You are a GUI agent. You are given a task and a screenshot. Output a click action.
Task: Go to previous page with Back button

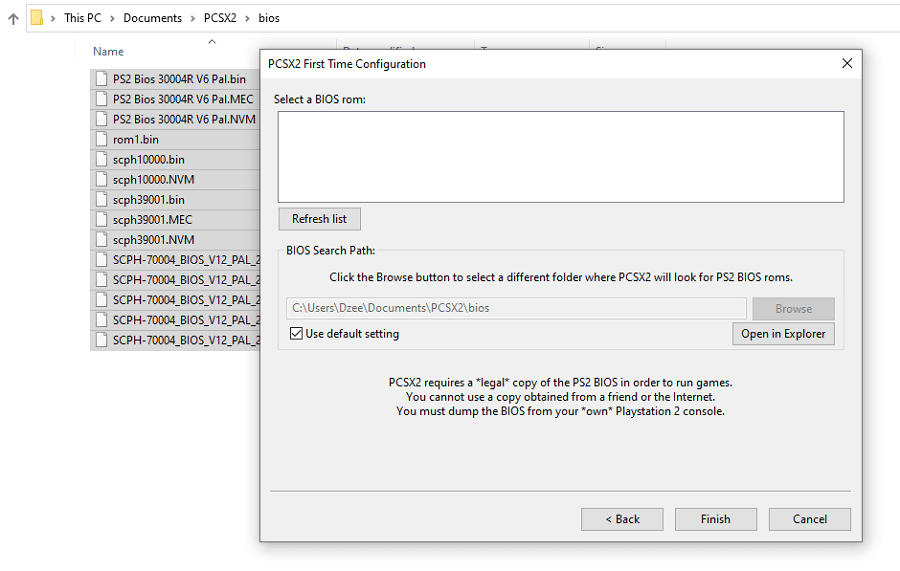click(622, 519)
